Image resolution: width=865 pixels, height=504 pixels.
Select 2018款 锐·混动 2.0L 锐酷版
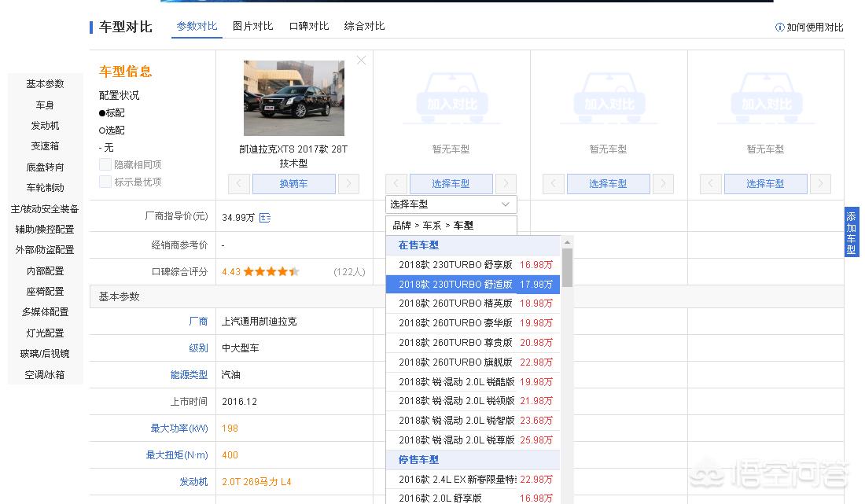pyautogui.click(x=473, y=381)
